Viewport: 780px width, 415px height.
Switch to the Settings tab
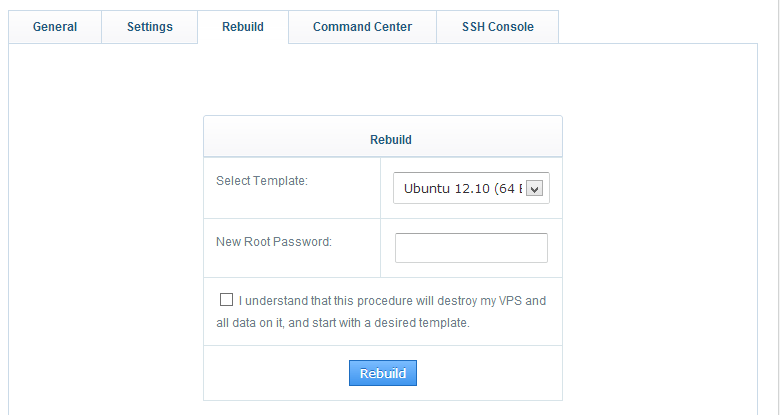click(150, 27)
